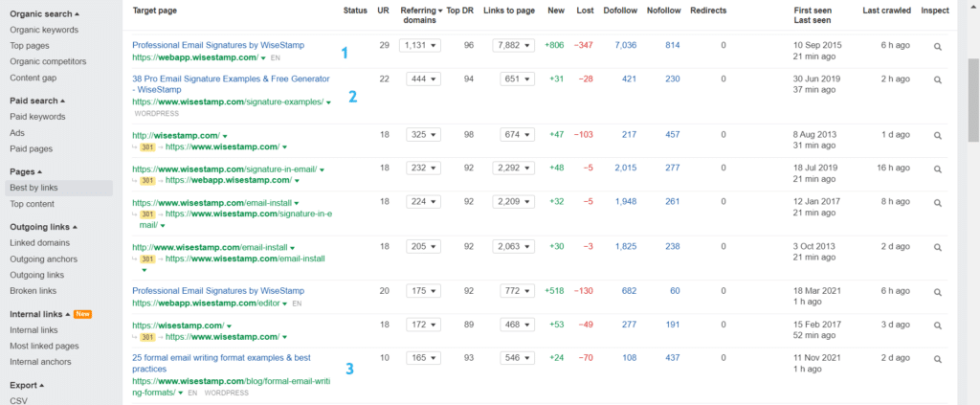Open Organic keywords report
The width and height of the screenshot is (980, 405).
coord(44,30)
